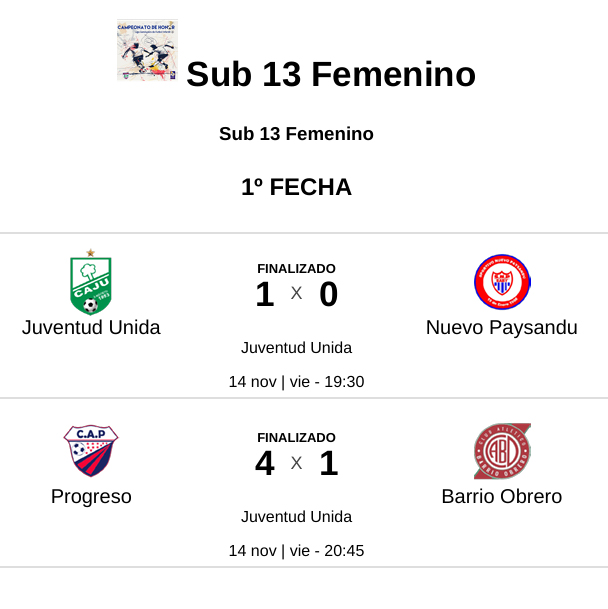Open the Campeonato de Honor tournament thumbnail
Image resolution: width=608 pixels, height=609 pixels.
[x=147, y=50]
